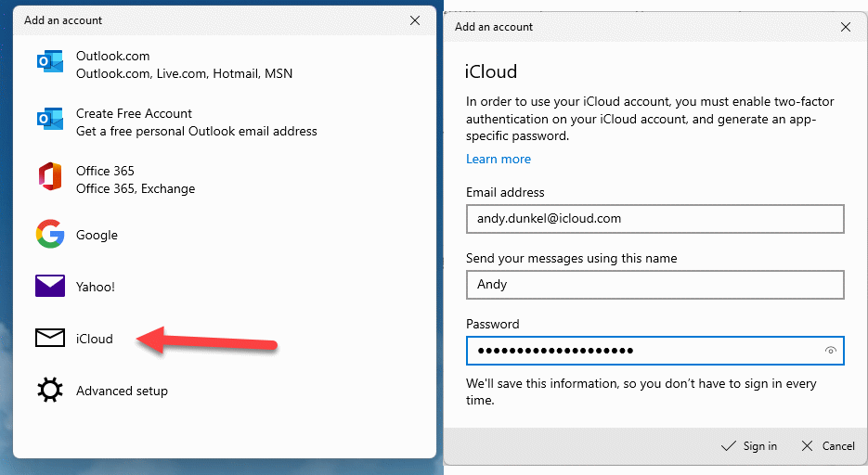Click the Sign in button
This screenshot has height=475, width=868.
749,445
